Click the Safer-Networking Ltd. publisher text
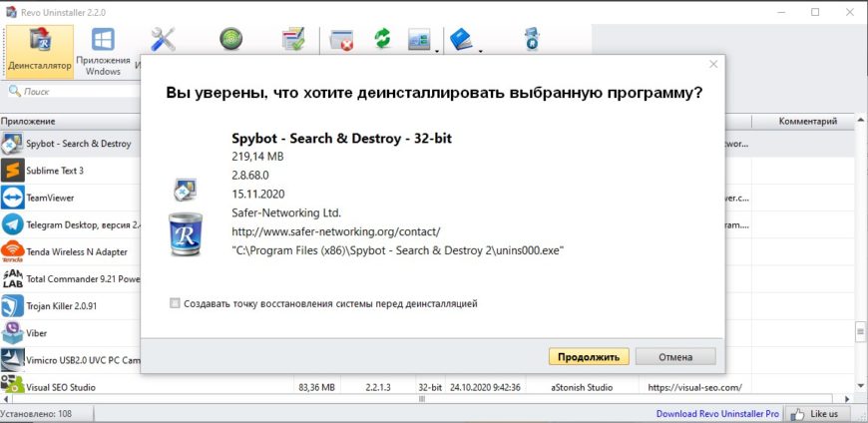 (286, 212)
